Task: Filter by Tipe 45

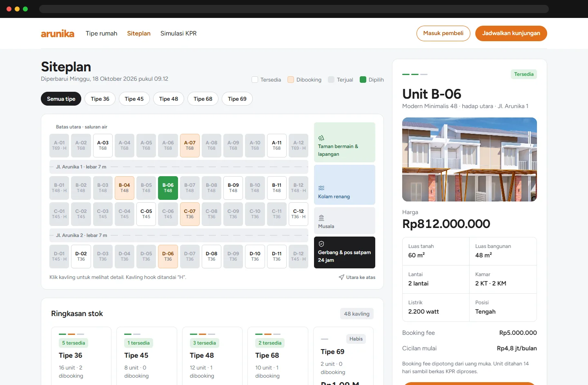Action: click(x=134, y=99)
